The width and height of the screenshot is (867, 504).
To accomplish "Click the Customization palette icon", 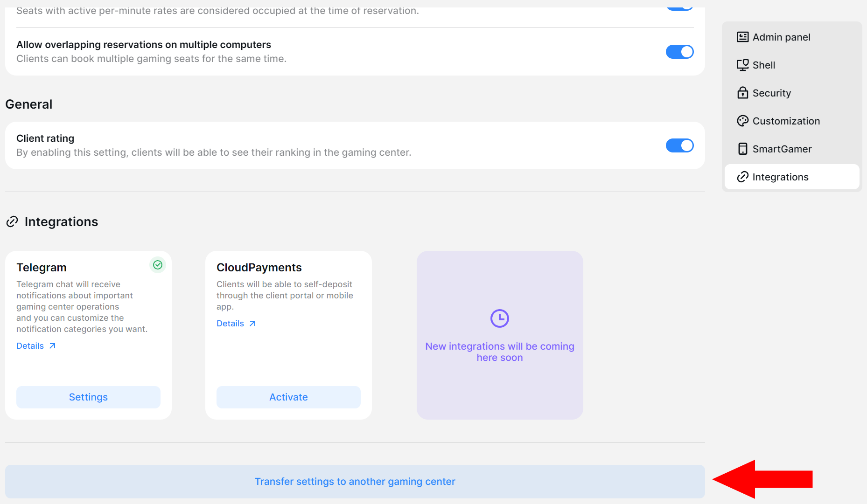I will pos(742,121).
